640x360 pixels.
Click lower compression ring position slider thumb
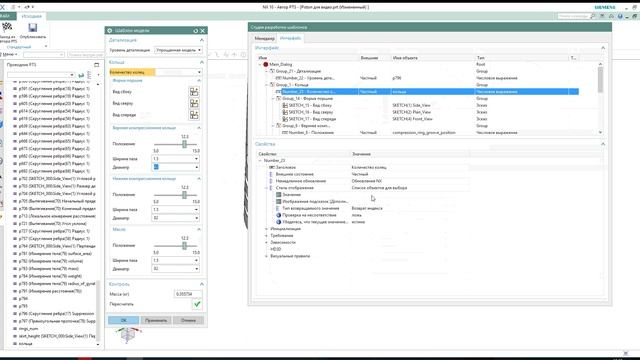point(184,195)
